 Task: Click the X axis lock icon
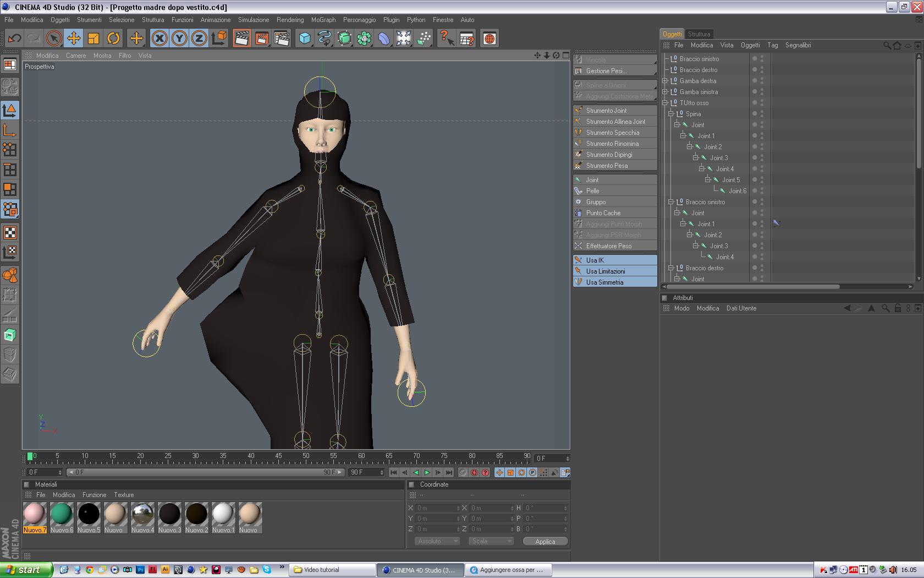coord(159,39)
